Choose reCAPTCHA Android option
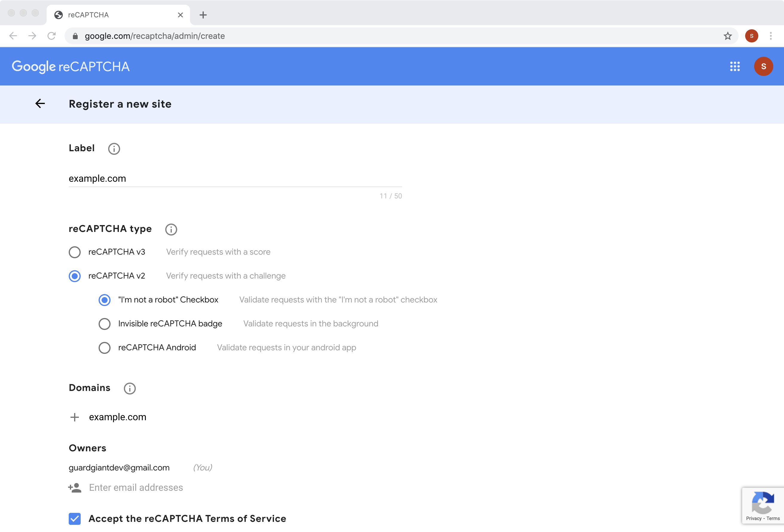784x532 pixels. [x=105, y=348]
